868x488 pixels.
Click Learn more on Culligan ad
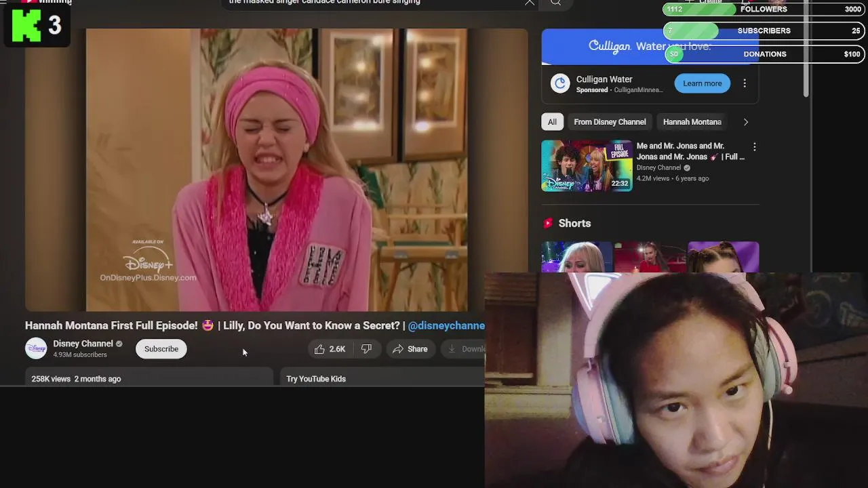[x=703, y=83]
